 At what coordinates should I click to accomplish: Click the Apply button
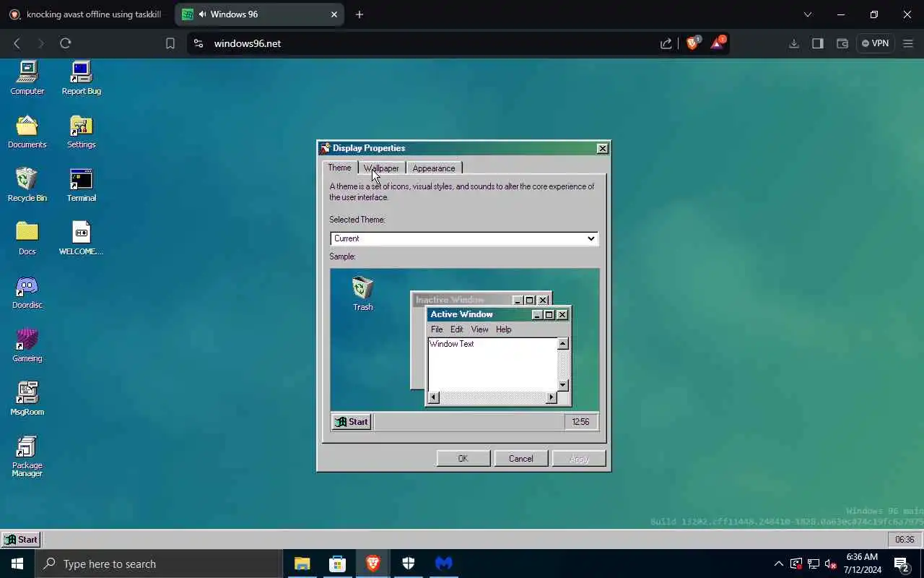(579, 459)
